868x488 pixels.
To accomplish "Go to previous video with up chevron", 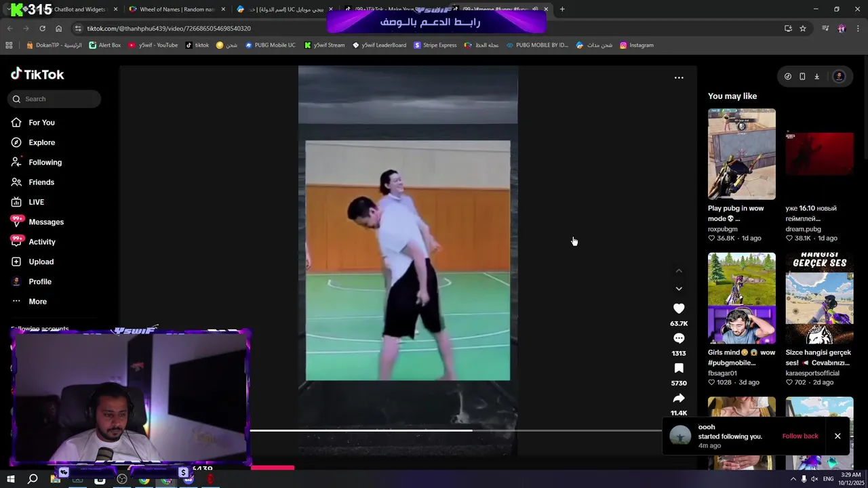I will pos(679,270).
